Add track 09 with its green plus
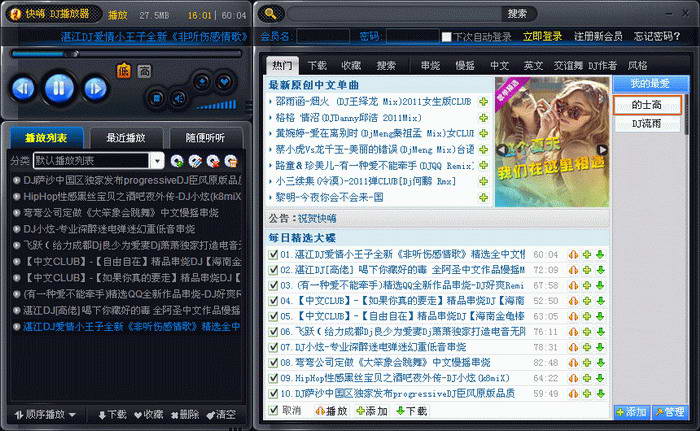The image size is (700, 431). click(x=587, y=378)
